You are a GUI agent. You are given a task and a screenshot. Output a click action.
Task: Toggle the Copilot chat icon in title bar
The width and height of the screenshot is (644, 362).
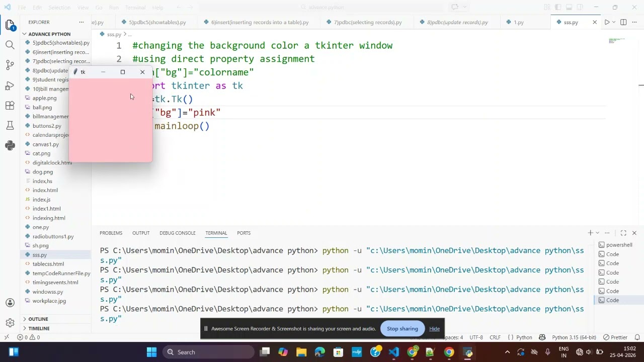pos(454,8)
